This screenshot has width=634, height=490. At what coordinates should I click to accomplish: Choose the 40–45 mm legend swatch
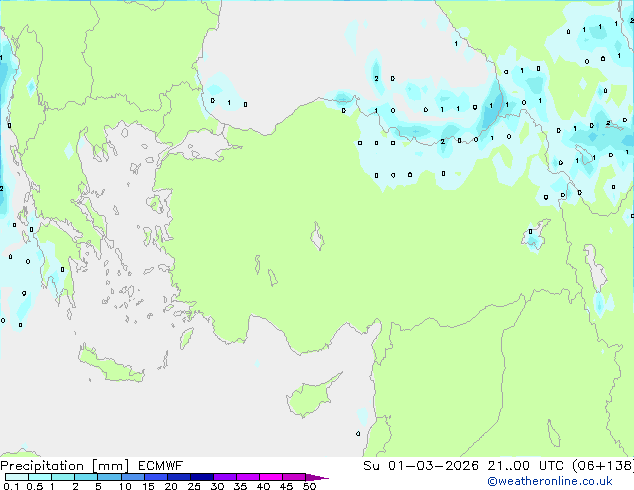(x=271, y=477)
